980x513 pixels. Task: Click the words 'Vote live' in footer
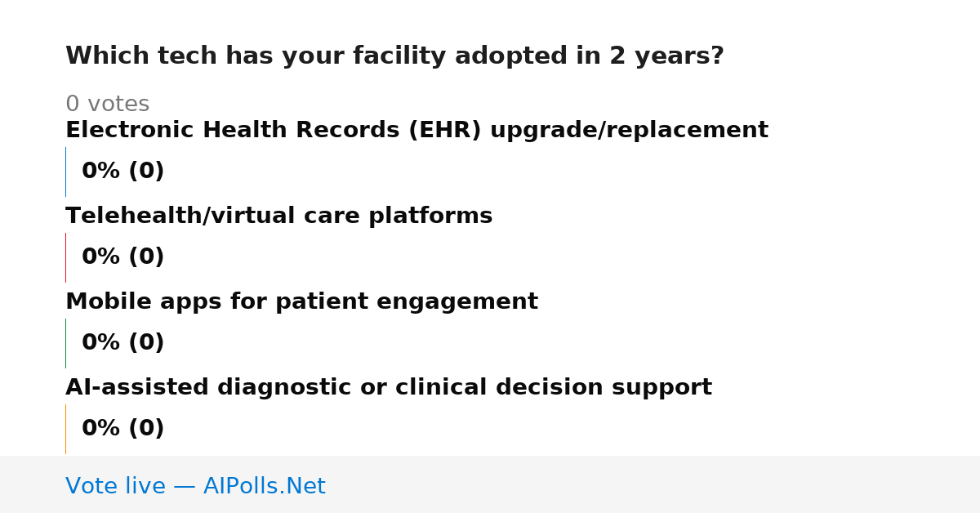point(115,487)
